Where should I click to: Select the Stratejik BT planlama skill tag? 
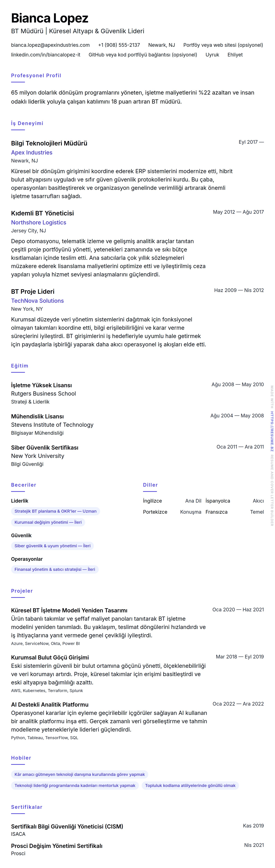pyautogui.click(x=55, y=511)
